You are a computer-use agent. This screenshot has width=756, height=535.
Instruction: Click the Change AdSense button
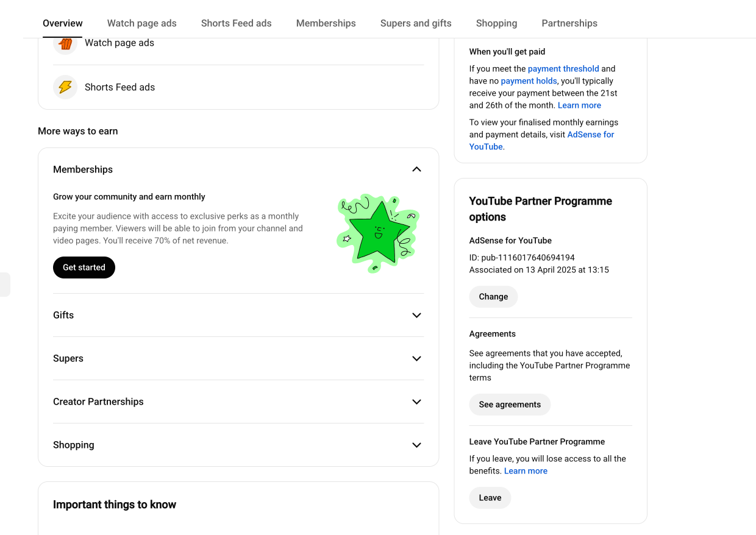pyautogui.click(x=493, y=297)
